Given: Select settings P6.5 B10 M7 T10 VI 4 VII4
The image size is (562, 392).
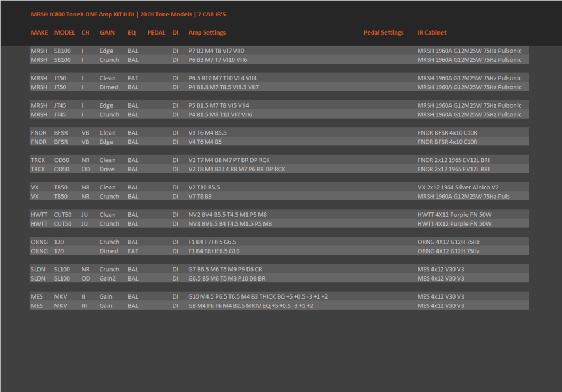Looking at the screenshot, I should pos(223,78).
